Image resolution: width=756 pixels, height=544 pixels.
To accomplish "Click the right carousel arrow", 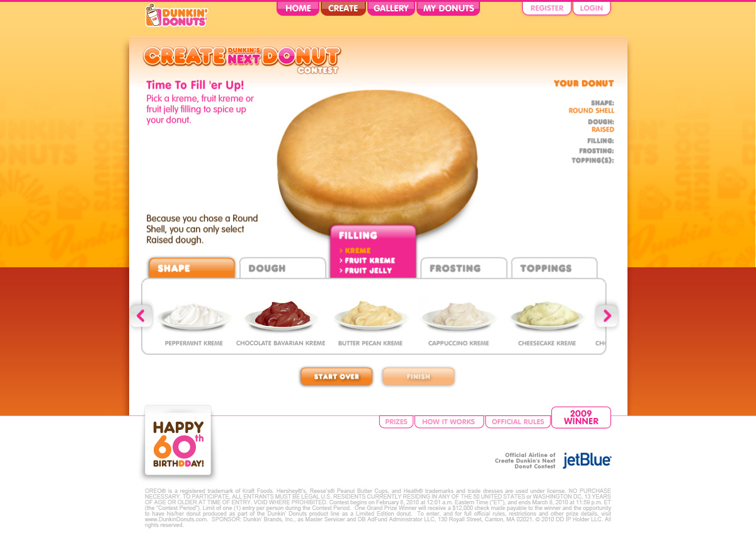I will point(607,316).
